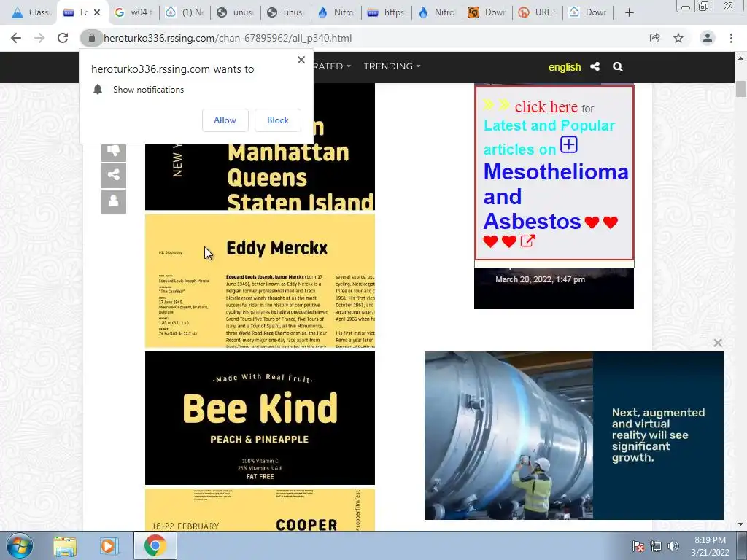Click the 'click here' ad link
The image size is (747, 560).
coord(546,106)
